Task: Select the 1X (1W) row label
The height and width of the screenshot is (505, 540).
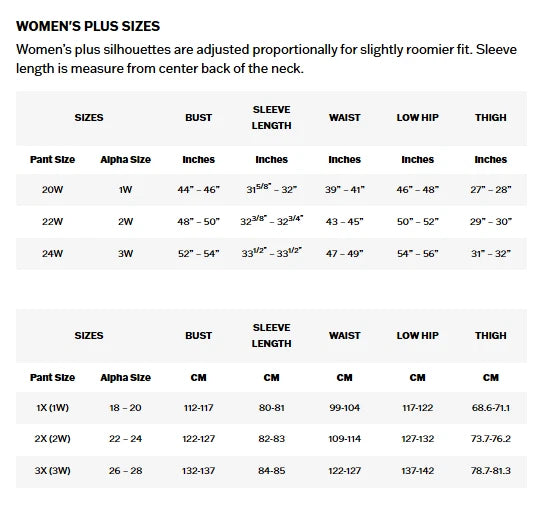Action: click(x=52, y=408)
